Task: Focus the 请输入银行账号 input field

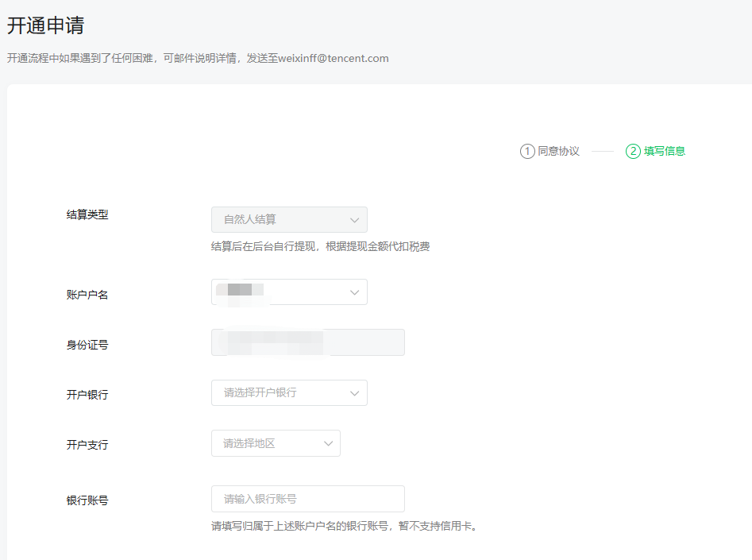Action: click(x=307, y=499)
